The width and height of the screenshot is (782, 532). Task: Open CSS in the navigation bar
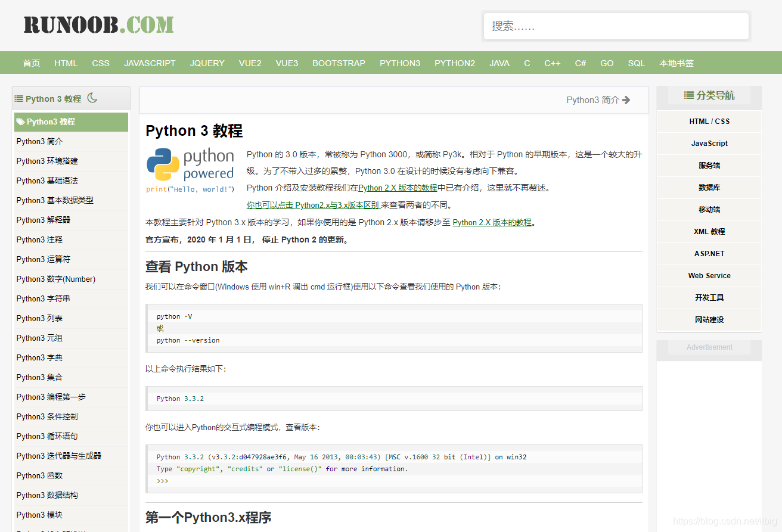click(101, 63)
